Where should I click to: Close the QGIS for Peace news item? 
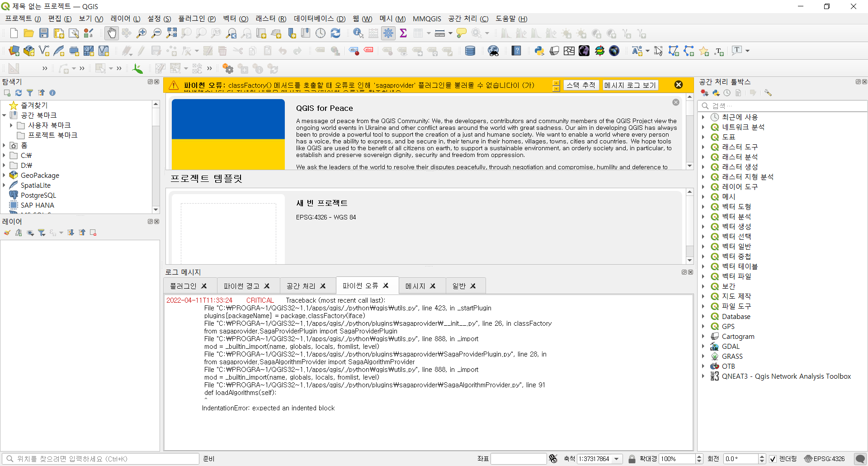tap(675, 102)
